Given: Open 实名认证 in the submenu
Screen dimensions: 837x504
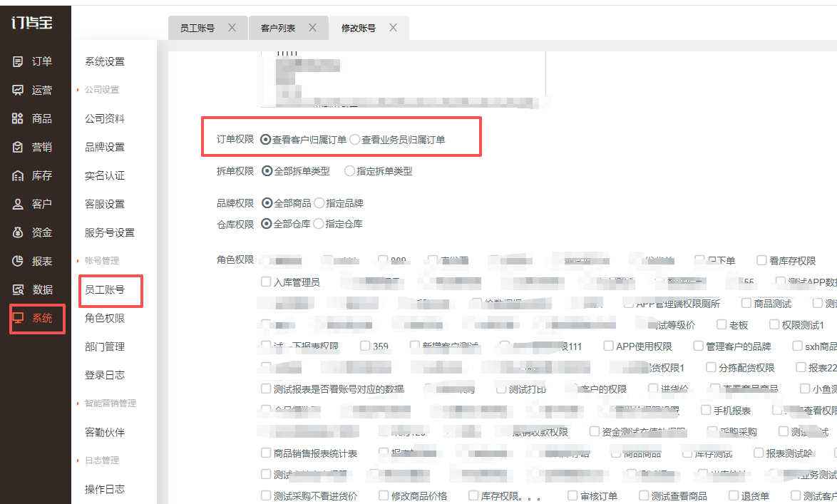Looking at the screenshot, I should (105, 175).
